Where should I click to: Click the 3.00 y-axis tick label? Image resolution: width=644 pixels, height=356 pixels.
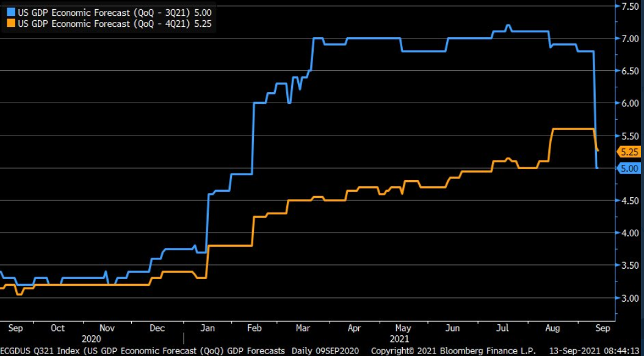click(x=629, y=297)
